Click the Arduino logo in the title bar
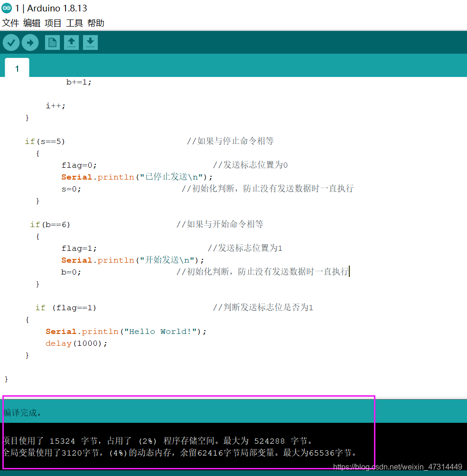This screenshot has height=476, width=467. click(x=7, y=8)
